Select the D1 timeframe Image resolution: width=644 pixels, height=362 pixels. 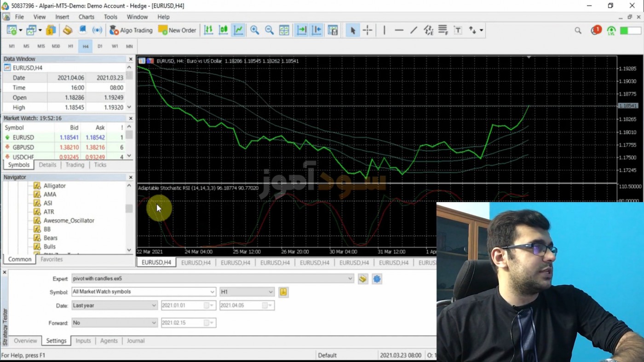(x=100, y=46)
